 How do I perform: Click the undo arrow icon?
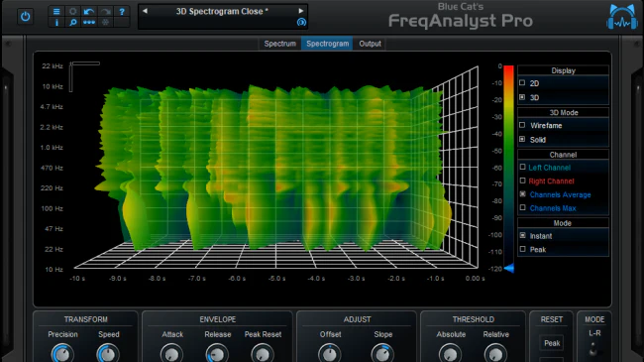click(x=89, y=12)
